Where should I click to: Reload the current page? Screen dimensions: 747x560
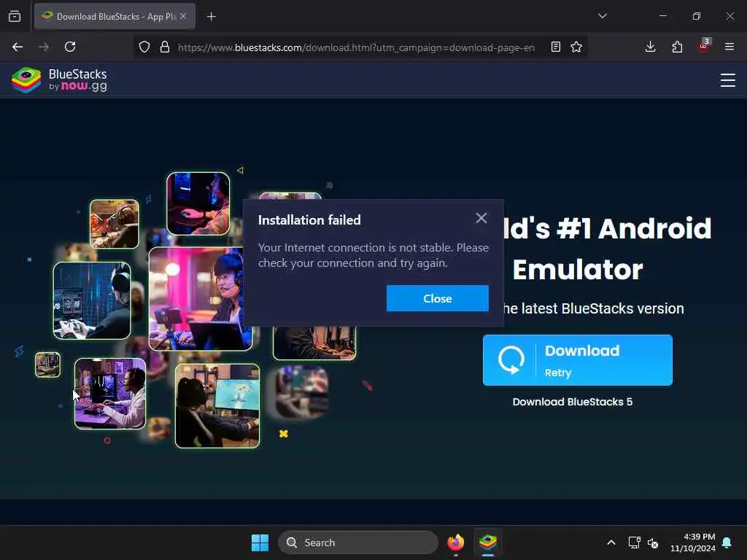pos(70,47)
